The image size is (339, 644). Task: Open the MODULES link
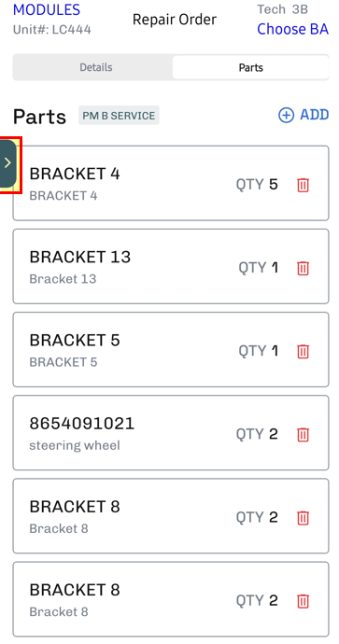click(x=47, y=9)
